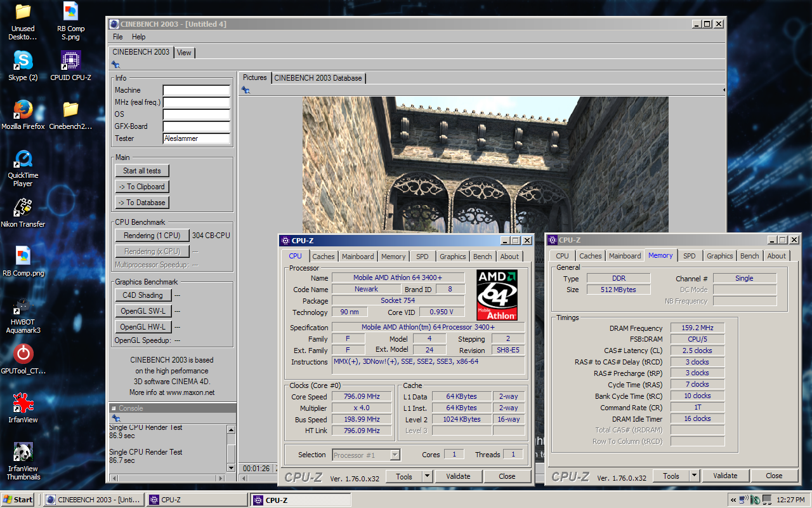This screenshot has height=508, width=812.
Task: Open Tools dropdown arrow in left CPU-Z window
Action: 427,476
